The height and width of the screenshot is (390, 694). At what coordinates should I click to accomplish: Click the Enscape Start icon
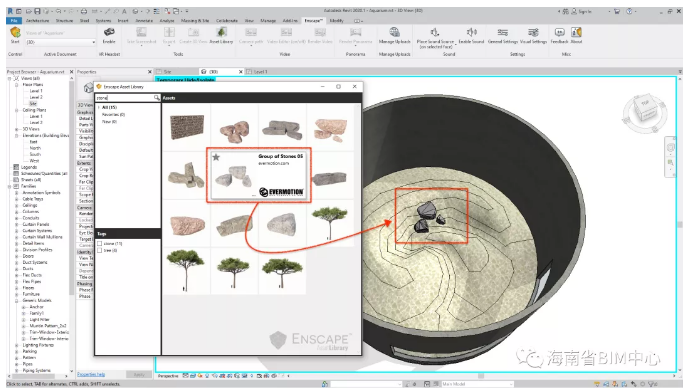(x=15, y=32)
